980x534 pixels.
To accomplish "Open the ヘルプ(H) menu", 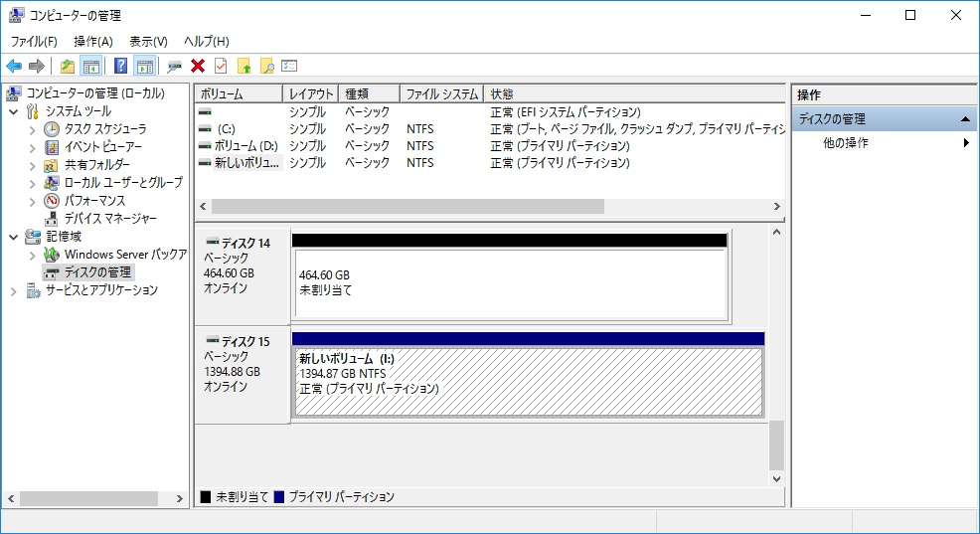I will click(x=207, y=42).
